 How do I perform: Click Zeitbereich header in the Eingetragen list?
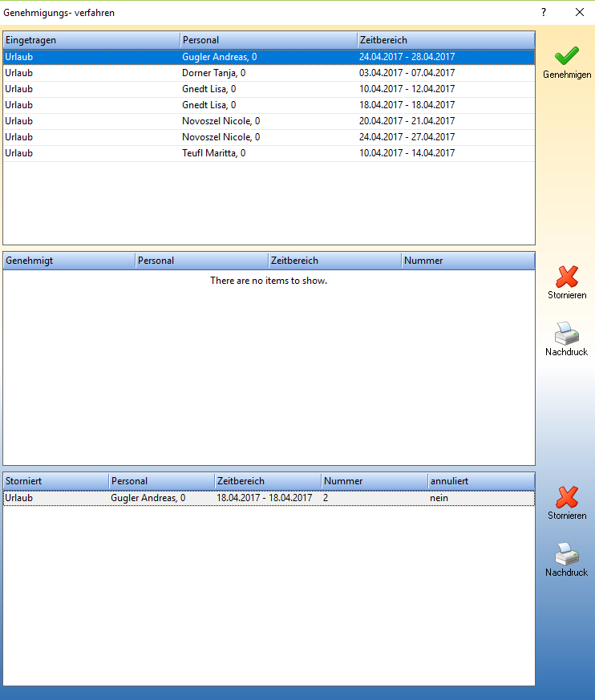pos(446,40)
